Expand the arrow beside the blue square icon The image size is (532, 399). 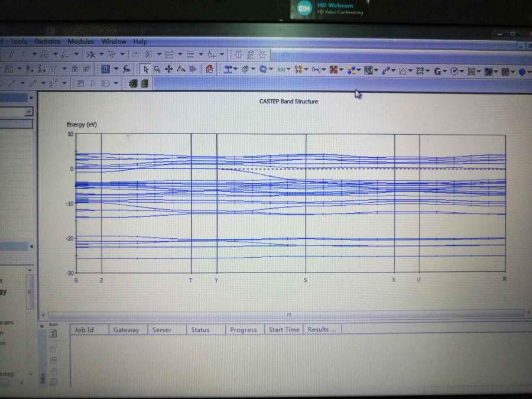tap(116, 69)
